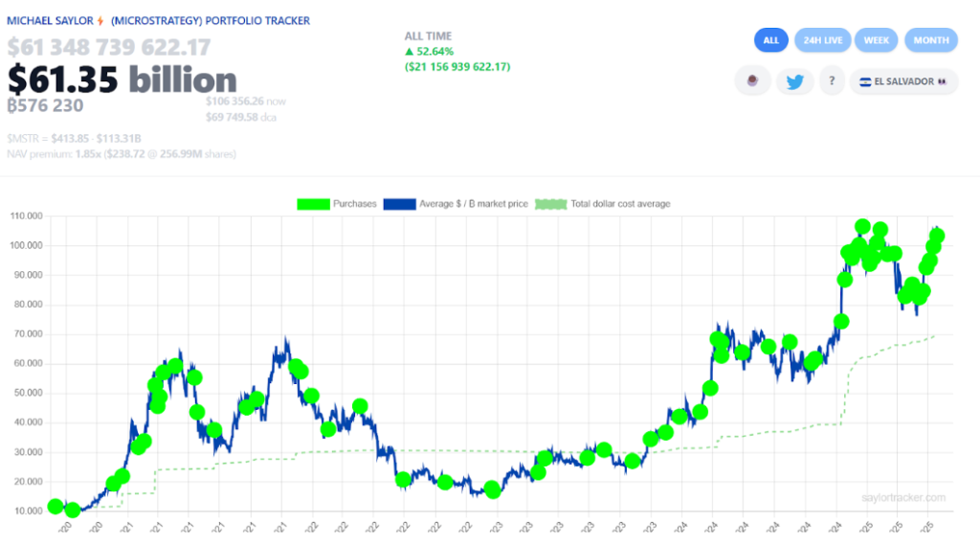Toggle the Purchases series in legend

[x=354, y=204]
